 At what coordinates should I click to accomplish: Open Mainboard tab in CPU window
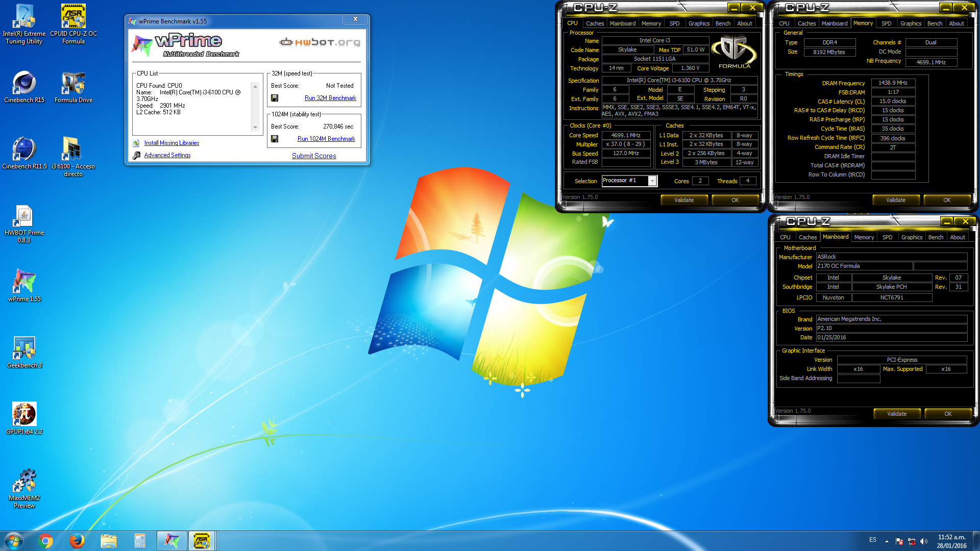pyautogui.click(x=623, y=23)
